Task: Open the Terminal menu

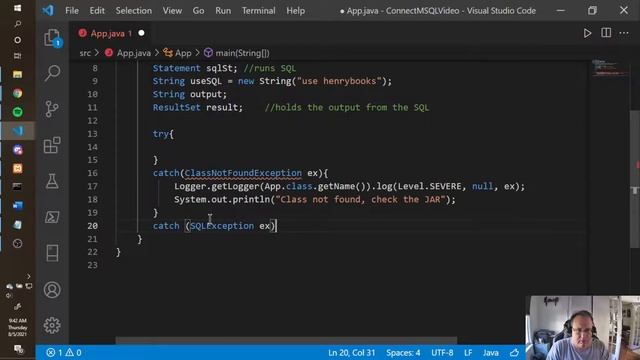Action: [x=258, y=11]
